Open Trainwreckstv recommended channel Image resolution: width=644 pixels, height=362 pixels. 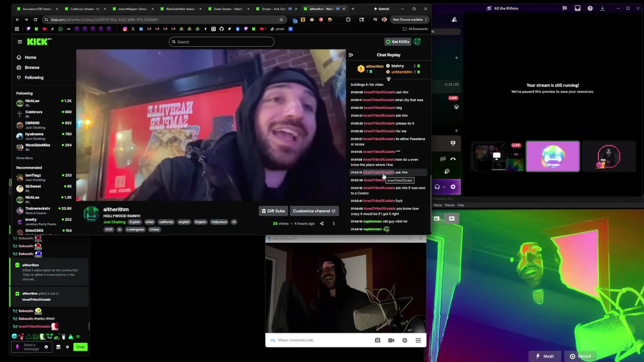[44, 210]
